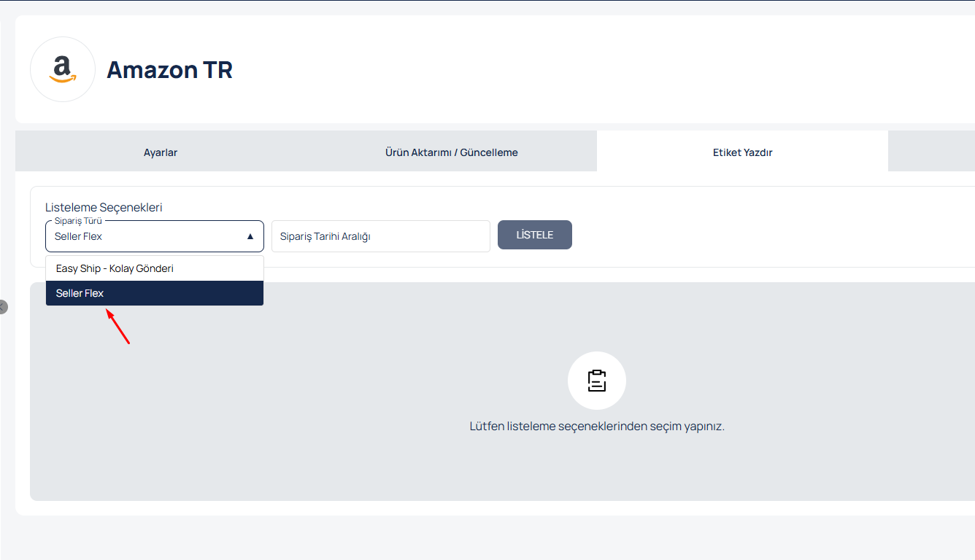Click the Sipariş Tarihi Aralığı field
Viewport: 975px width, 560px height.
[x=380, y=236]
